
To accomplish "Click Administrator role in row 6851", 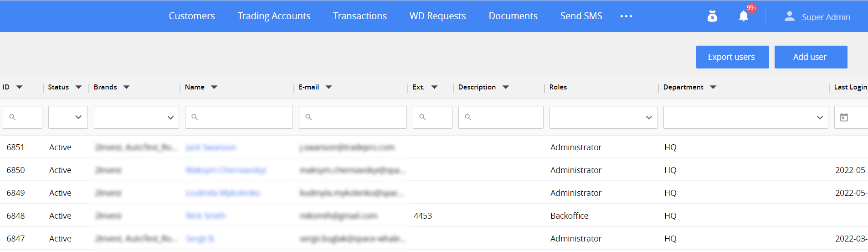I will click(576, 147).
